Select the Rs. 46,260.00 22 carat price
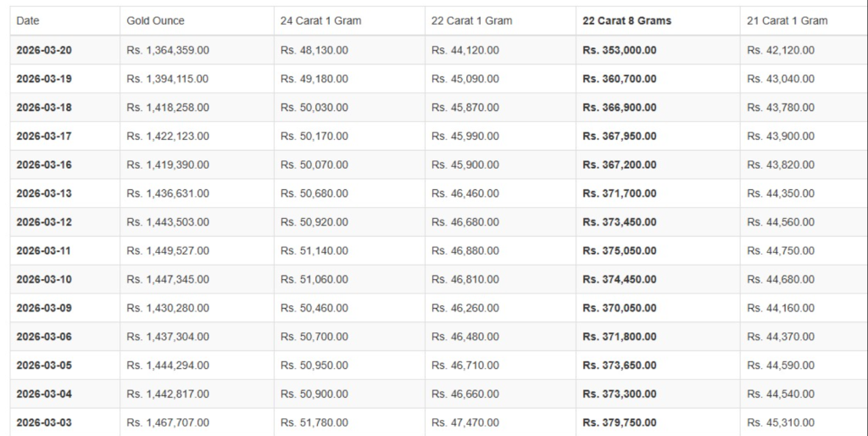This screenshot has height=436, width=868. pyautogui.click(x=465, y=309)
